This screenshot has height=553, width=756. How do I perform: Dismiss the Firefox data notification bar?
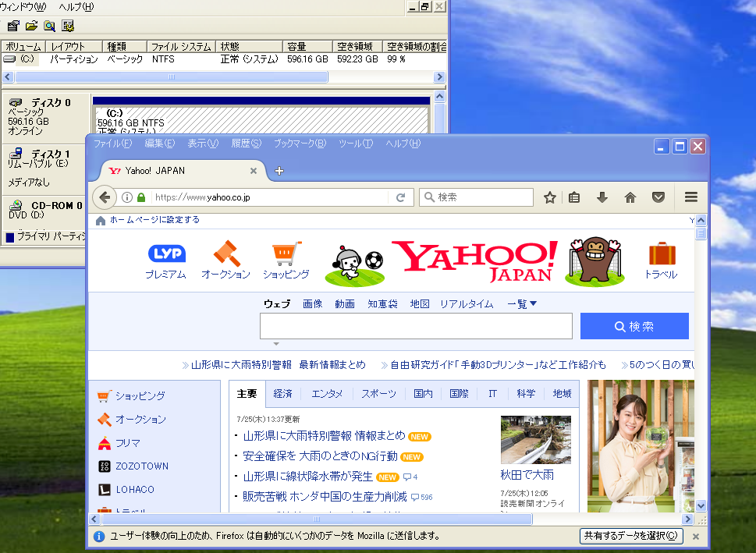click(696, 536)
